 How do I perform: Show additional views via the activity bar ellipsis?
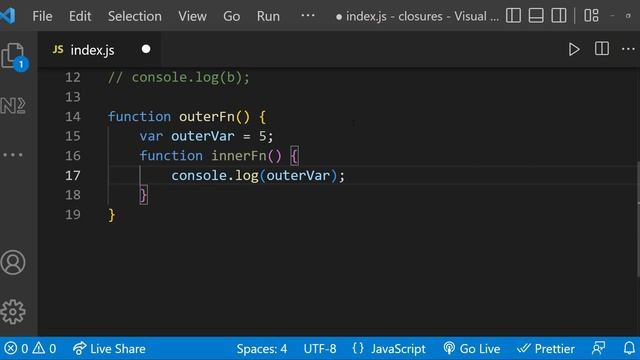click(x=13, y=155)
